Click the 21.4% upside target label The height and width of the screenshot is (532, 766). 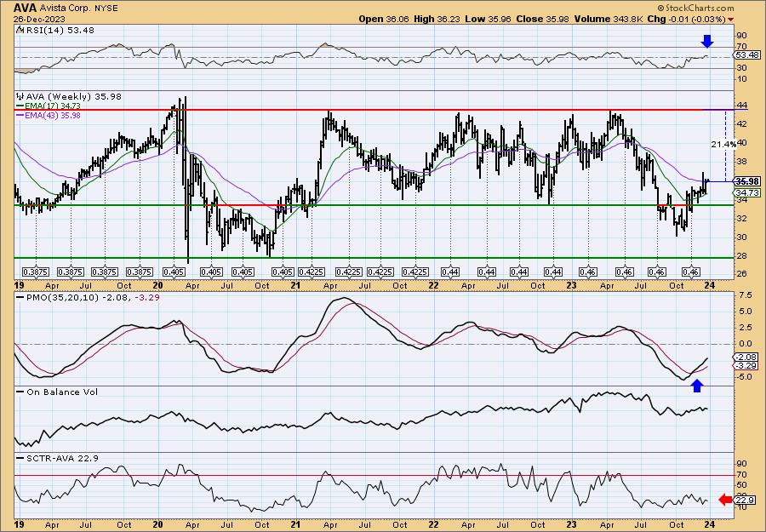tap(723, 144)
